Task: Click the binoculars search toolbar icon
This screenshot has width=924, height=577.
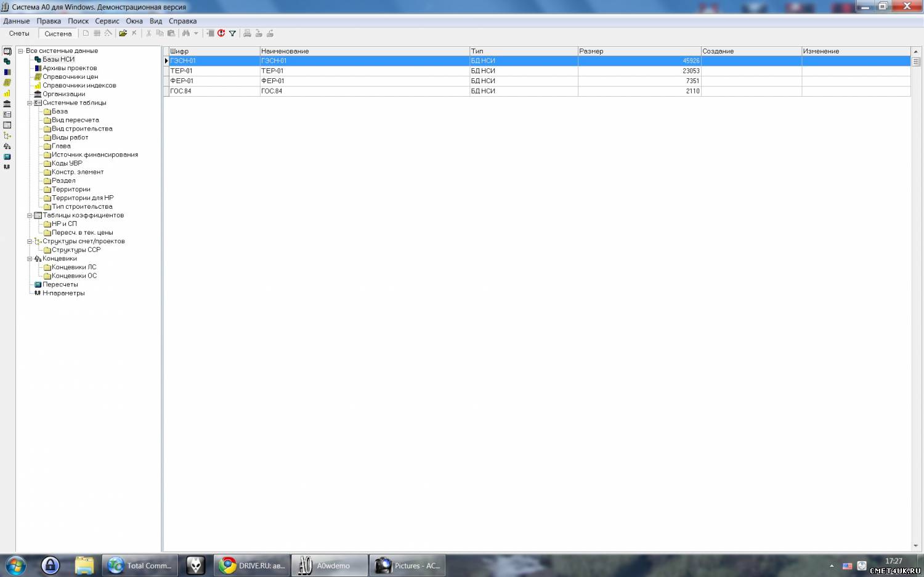Action: coord(186,33)
